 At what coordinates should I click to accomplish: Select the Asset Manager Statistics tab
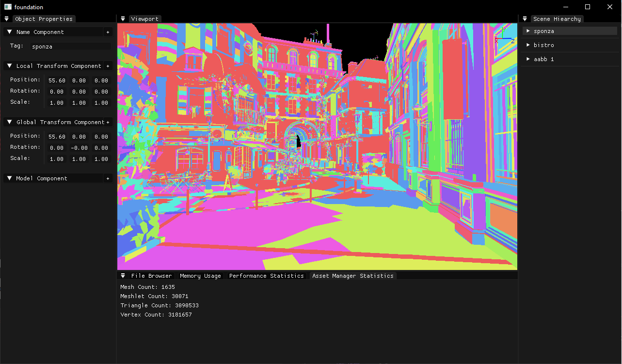point(353,276)
